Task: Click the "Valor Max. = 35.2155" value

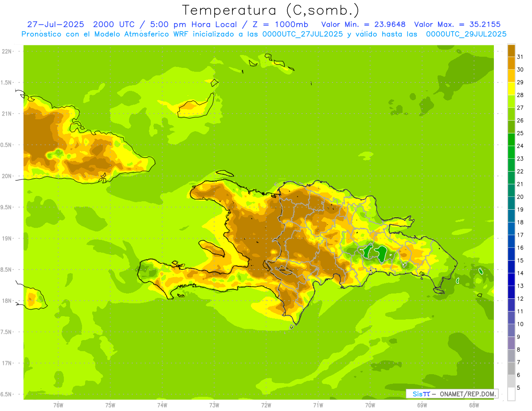Action: (x=457, y=24)
